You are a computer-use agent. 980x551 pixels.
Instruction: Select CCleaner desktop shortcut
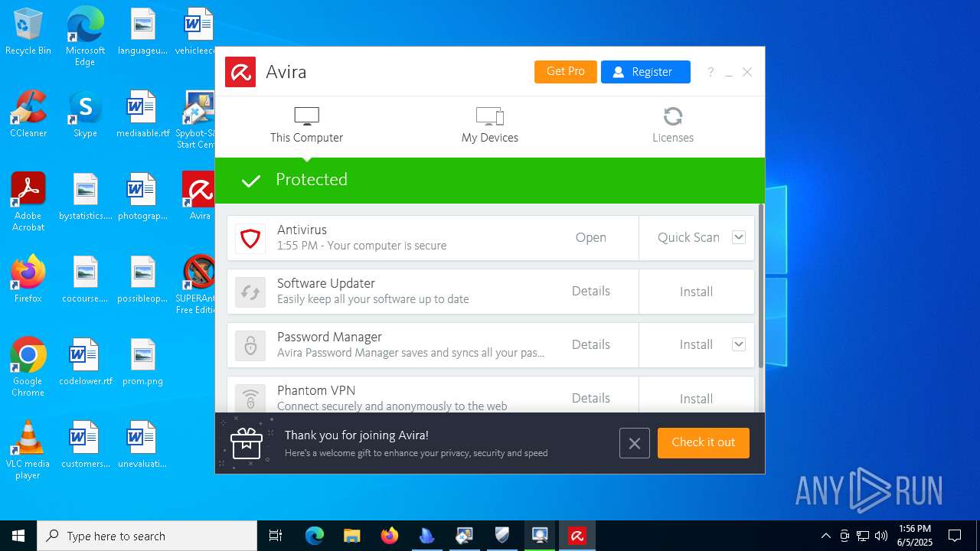pyautogui.click(x=28, y=115)
